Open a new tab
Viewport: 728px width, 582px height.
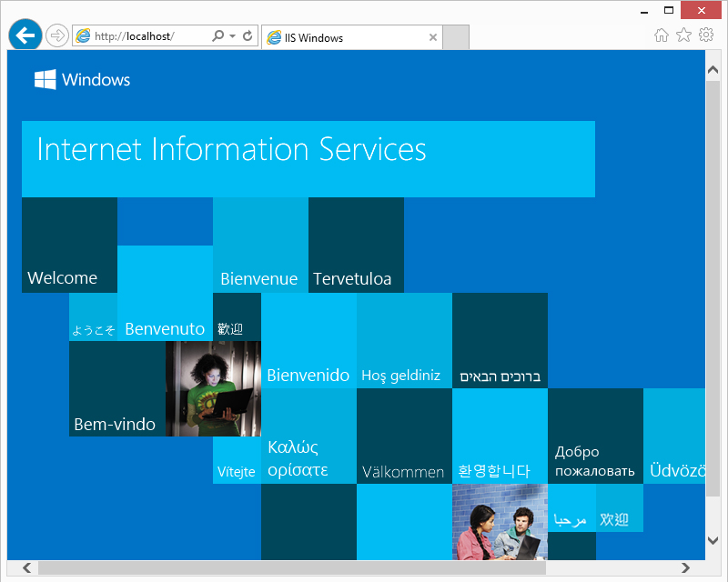point(456,37)
